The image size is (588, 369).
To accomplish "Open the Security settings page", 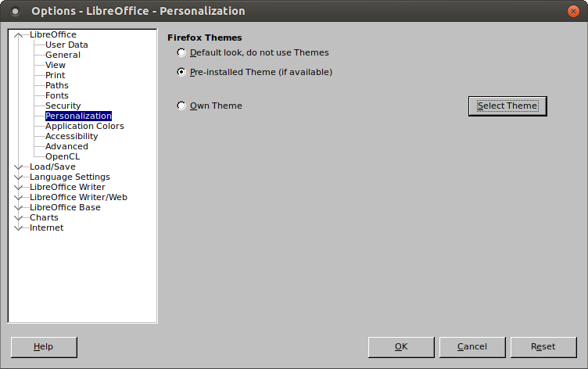I will [63, 106].
